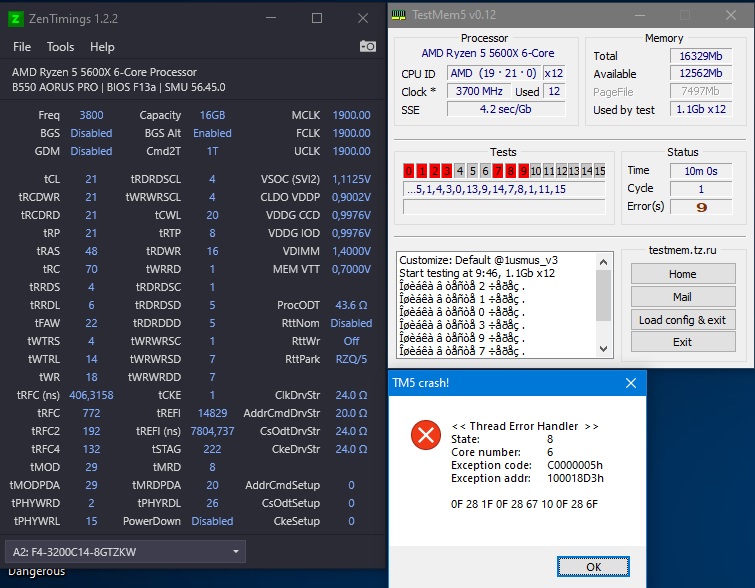Click the ProcODT value 43.6 Ω
Viewport: 755px width, 588px height.
coord(351,305)
